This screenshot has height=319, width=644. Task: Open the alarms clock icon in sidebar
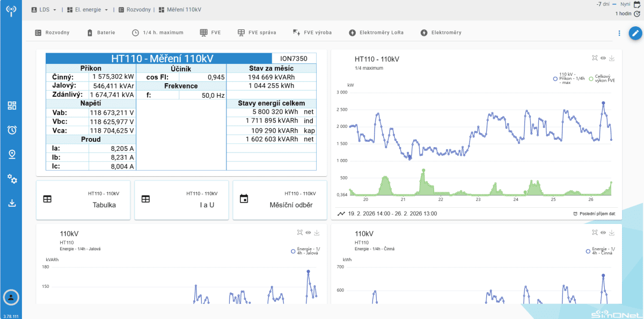[12, 130]
